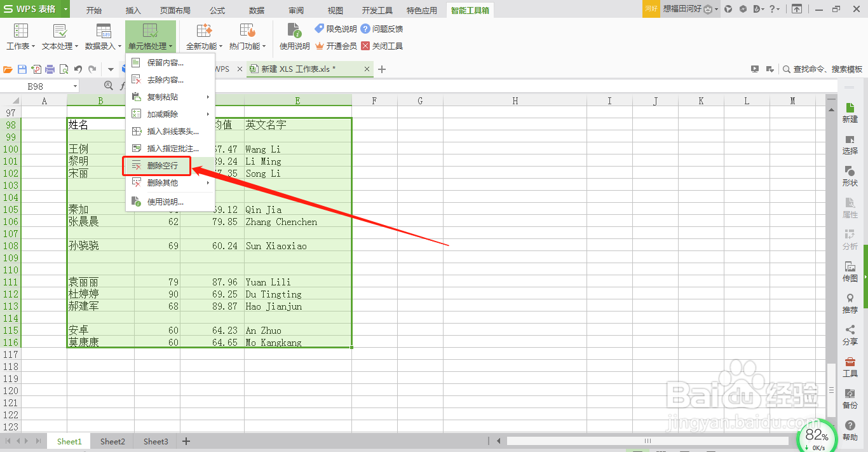
Task: Click the 查找命令、搜索模板 search field
Action: click(822, 69)
